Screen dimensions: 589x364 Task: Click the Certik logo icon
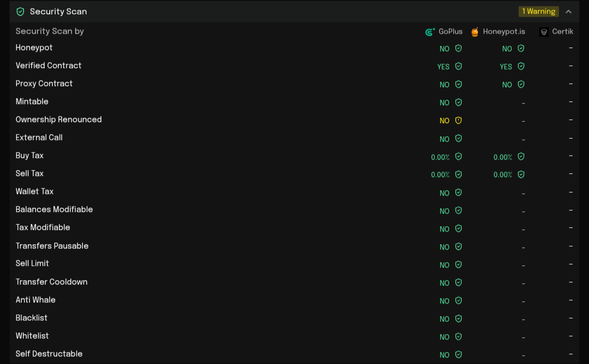pyautogui.click(x=544, y=32)
